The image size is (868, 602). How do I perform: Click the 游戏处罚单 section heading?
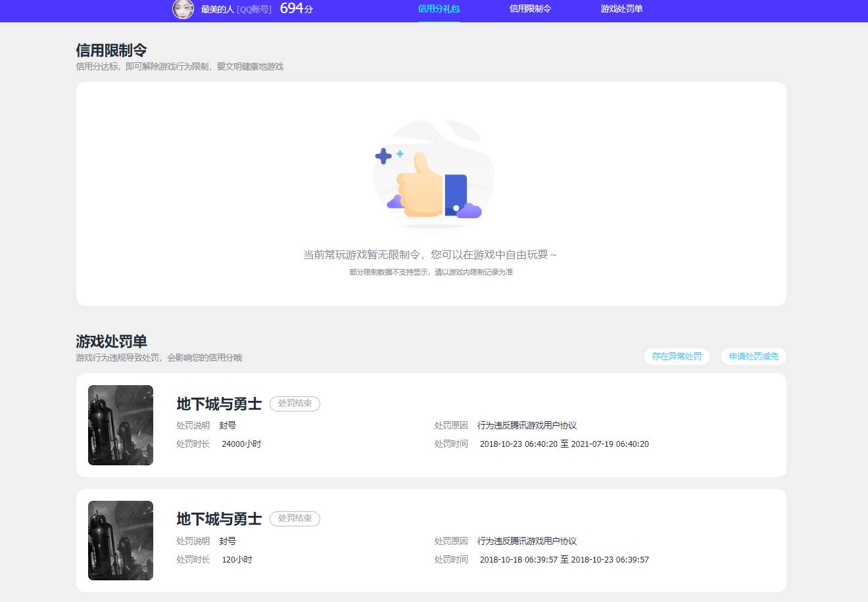[x=111, y=342]
